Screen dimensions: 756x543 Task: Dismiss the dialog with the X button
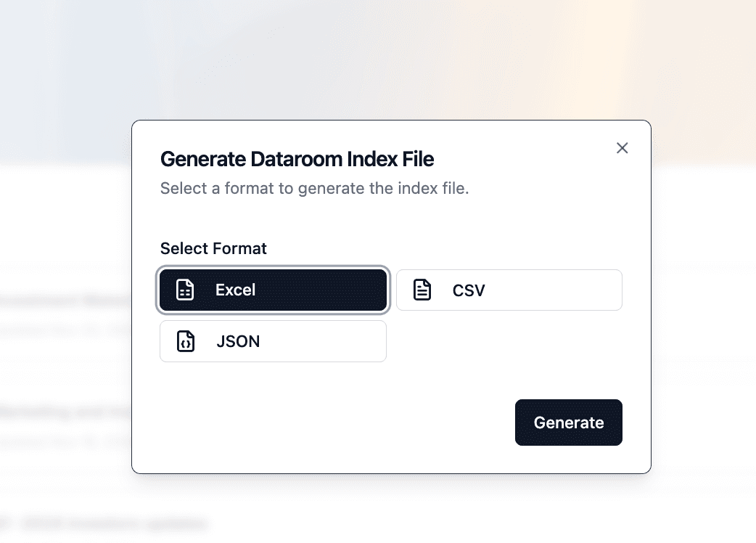(622, 147)
